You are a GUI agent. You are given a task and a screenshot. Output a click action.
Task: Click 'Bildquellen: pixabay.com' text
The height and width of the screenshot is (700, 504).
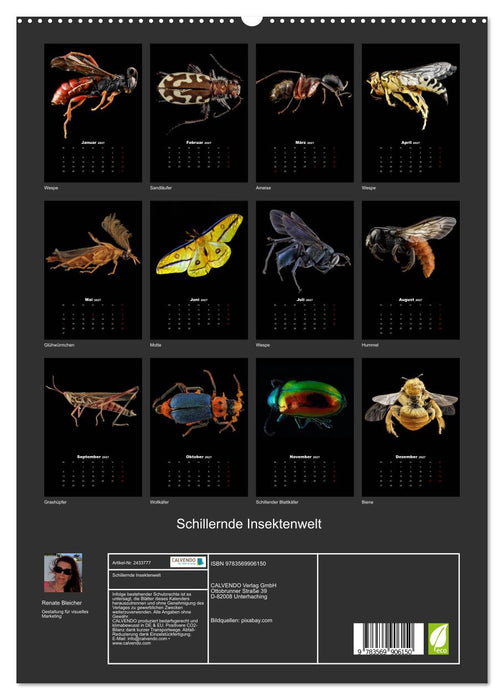242,621
